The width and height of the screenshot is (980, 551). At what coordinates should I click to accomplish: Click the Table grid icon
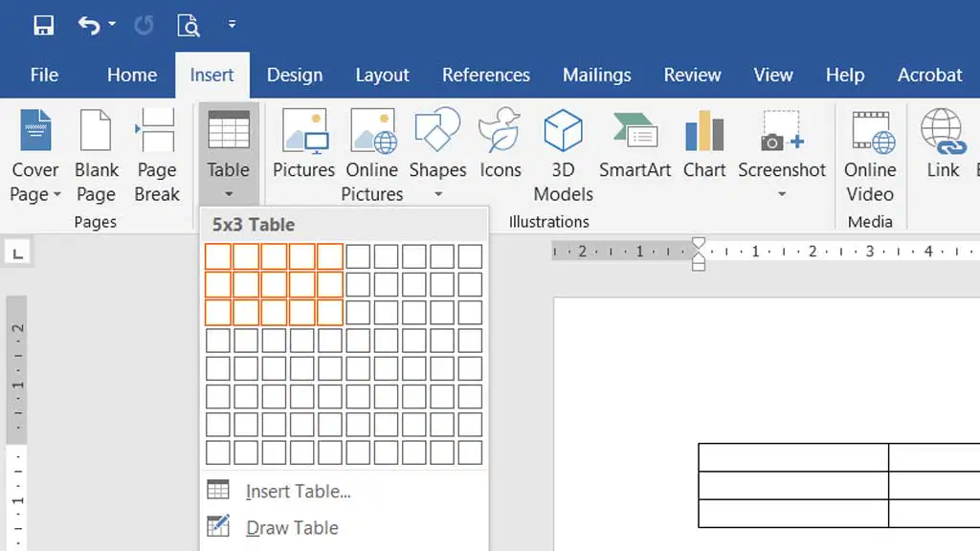pos(228,130)
